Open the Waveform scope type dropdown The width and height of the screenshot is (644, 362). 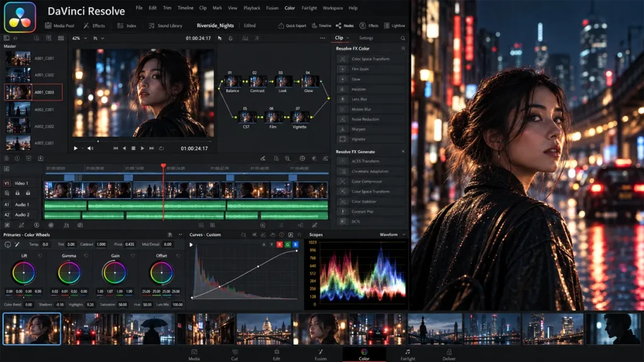(392, 235)
